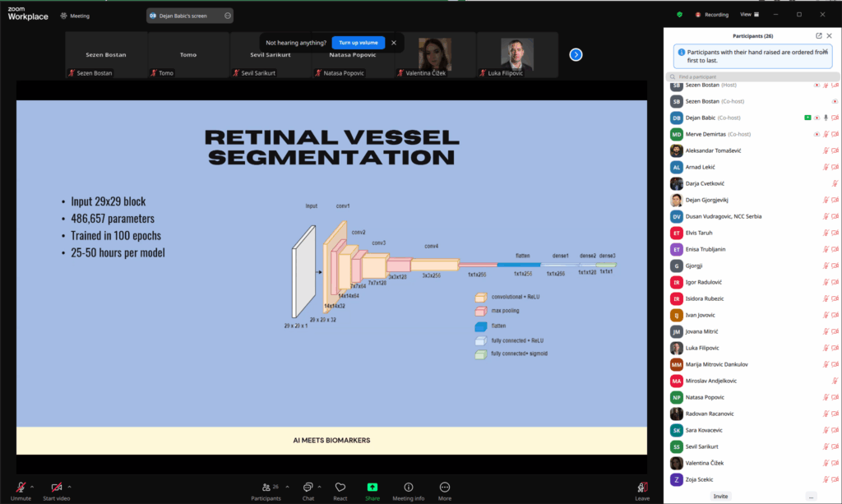This screenshot has width=842, height=504.
Task: Click Elvis Taruh's ET avatar
Action: coord(676,233)
